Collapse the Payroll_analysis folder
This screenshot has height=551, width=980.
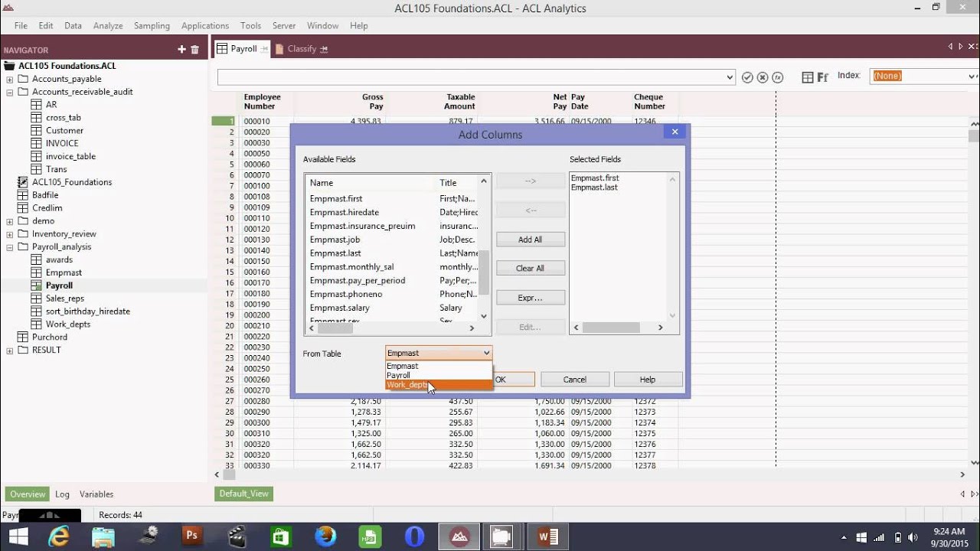coord(9,247)
